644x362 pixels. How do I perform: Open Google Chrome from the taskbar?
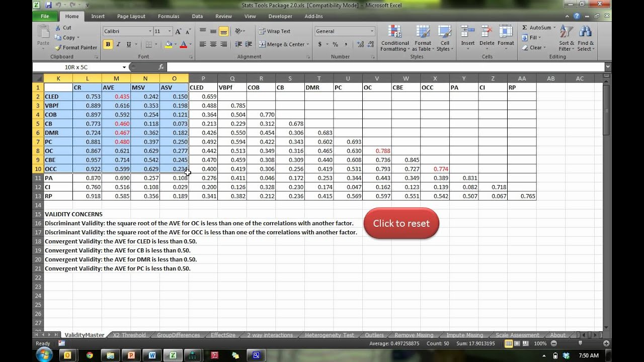pos(90,355)
